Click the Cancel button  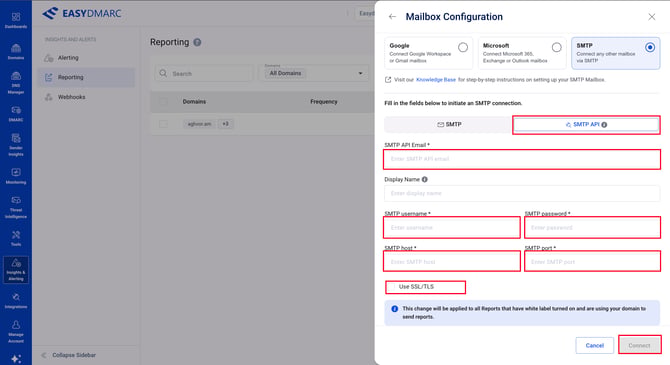594,345
